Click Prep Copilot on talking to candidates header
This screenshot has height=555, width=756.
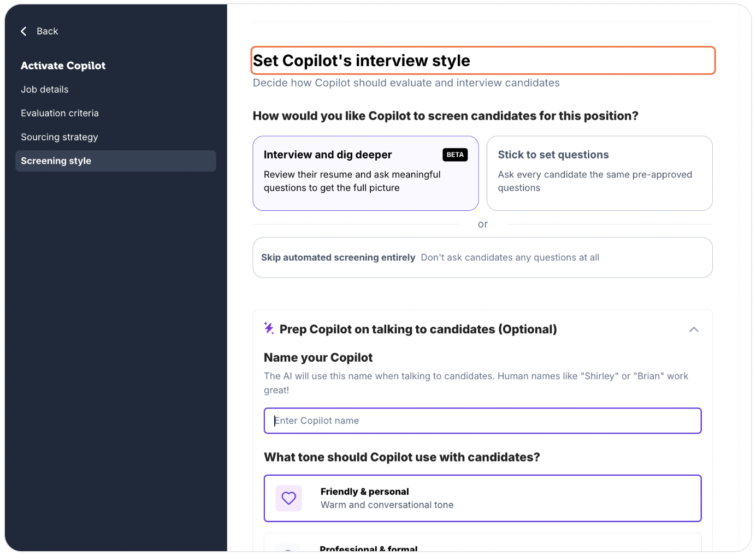pos(418,329)
